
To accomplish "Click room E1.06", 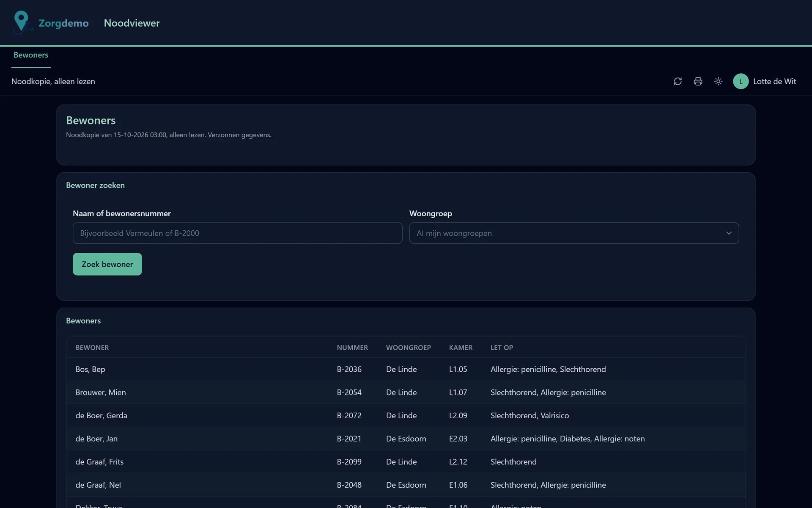I will [x=458, y=485].
